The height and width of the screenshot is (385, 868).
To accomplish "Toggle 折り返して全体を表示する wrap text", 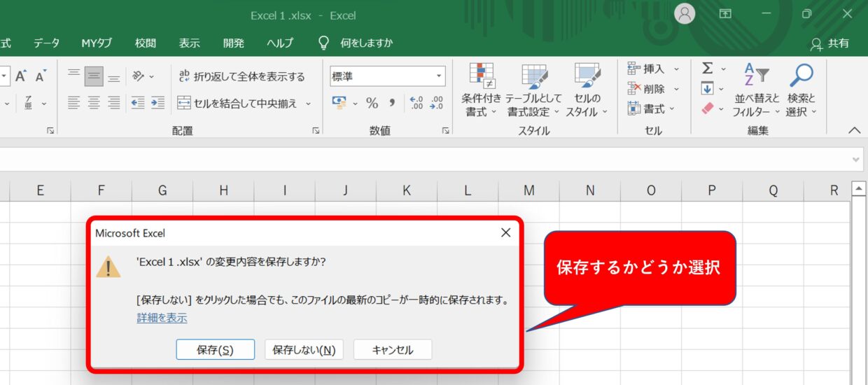I will tap(242, 76).
